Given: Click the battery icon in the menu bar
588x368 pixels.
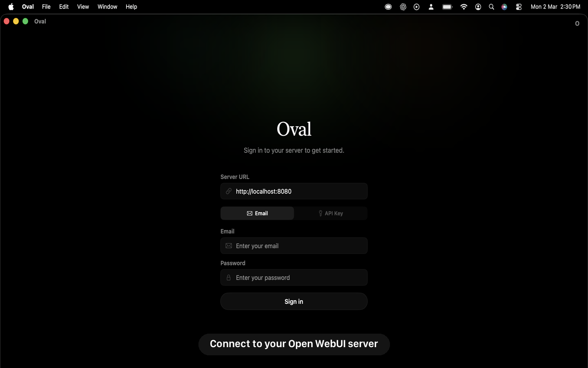Looking at the screenshot, I should click(447, 7).
